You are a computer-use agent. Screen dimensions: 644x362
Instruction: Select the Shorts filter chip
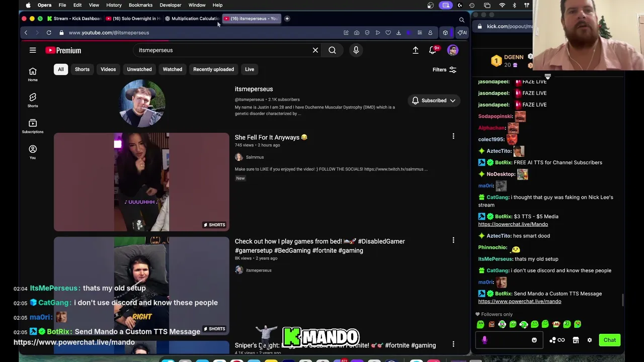pyautogui.click(x=82, y=69)
